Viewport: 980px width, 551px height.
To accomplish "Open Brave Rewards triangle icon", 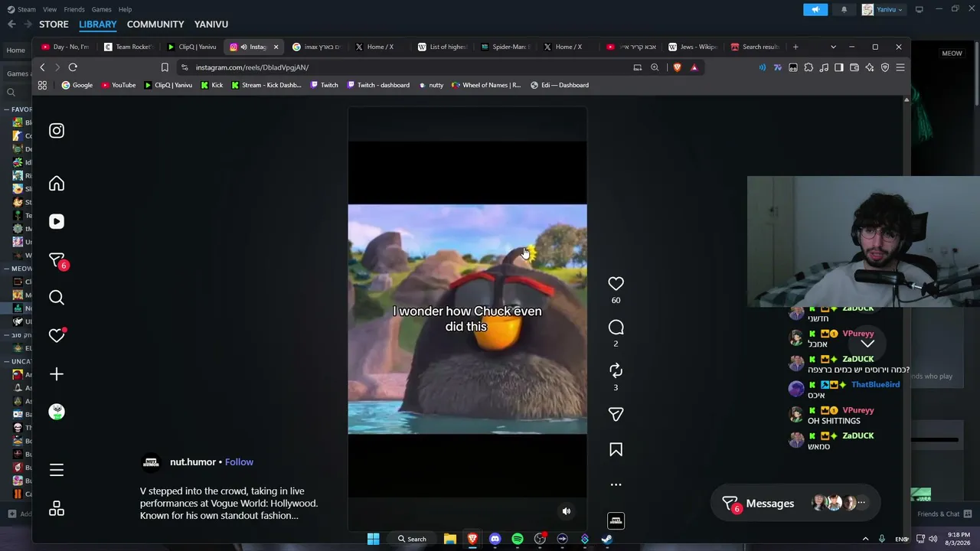I will (x=694, y=67).
